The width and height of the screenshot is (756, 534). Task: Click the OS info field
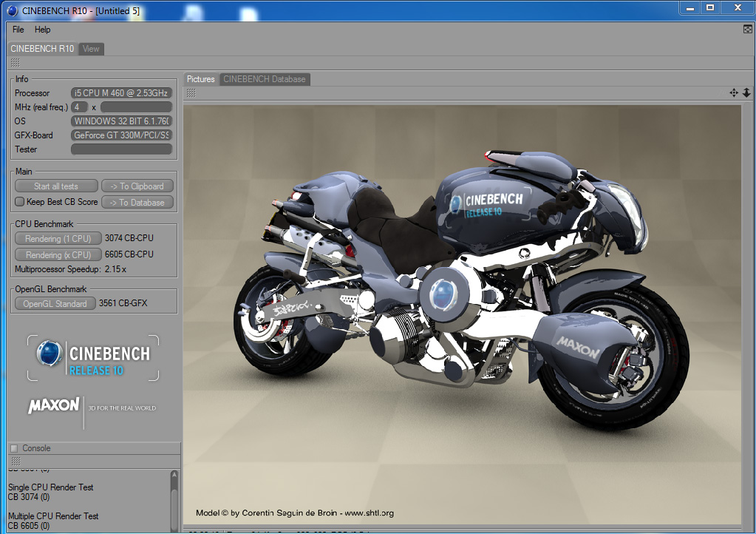121,121
